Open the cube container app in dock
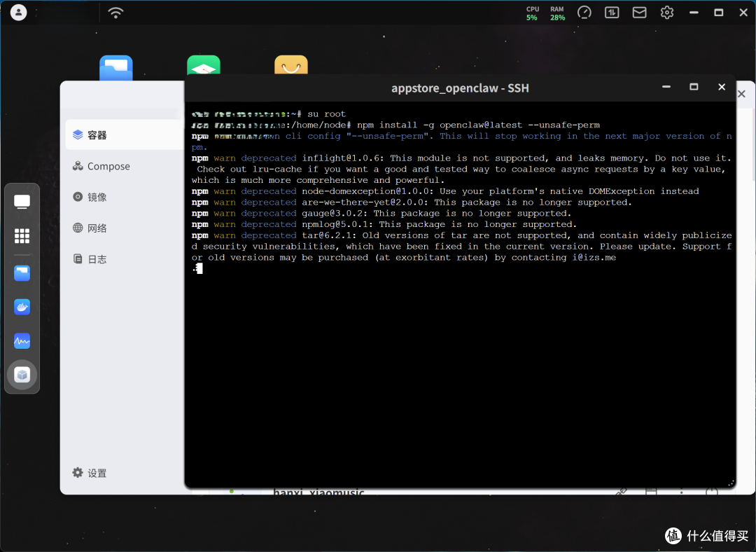 click(x=22, y=375)
